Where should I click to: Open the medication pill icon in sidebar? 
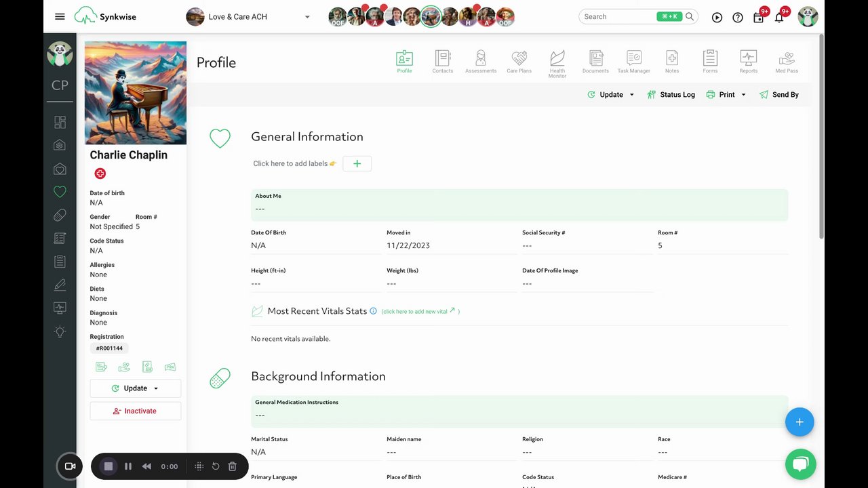(60, 215)
